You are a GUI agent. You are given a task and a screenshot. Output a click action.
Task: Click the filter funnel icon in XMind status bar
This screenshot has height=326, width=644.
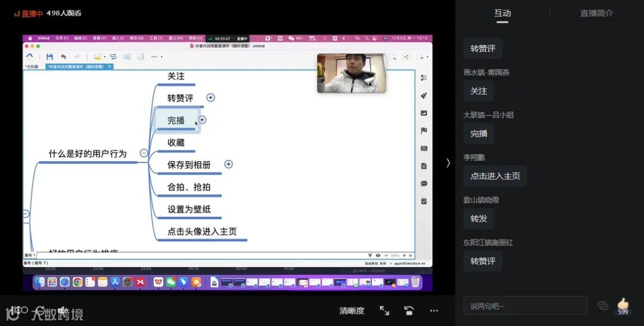pos(370,256)
